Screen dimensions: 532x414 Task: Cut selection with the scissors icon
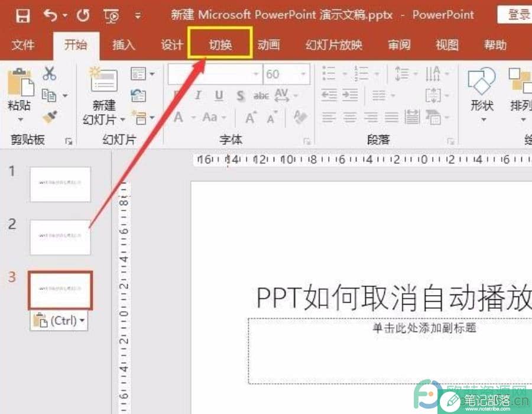pos(50,73)
